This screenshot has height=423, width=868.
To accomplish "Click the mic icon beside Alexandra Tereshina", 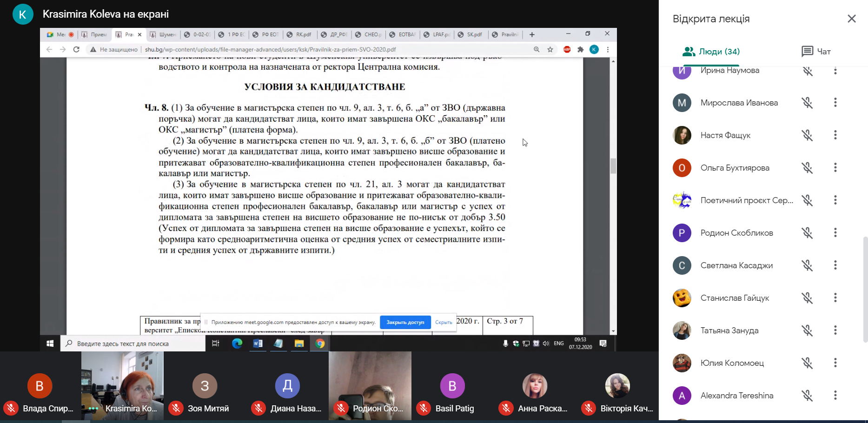I will tap(807, 396).
